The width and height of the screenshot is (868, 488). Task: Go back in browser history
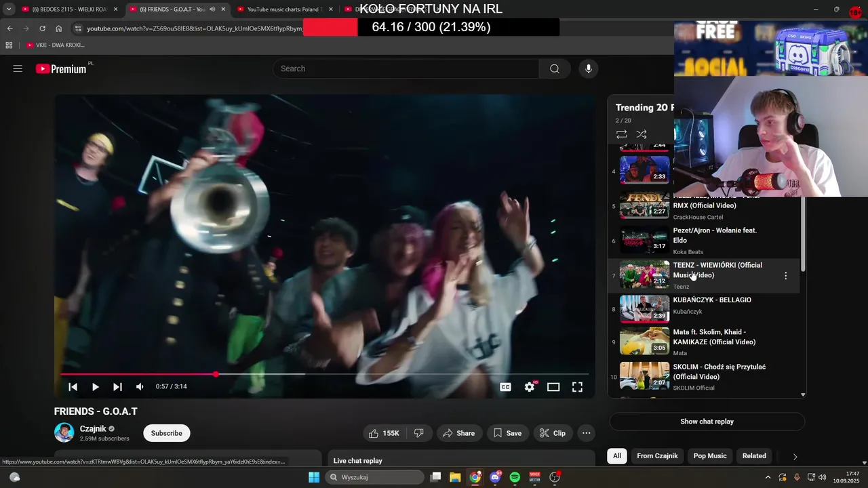pos(9,28)
